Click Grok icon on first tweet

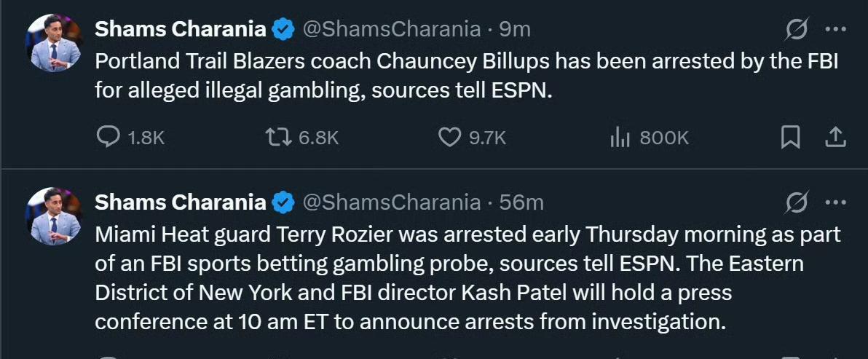[797, 30]
